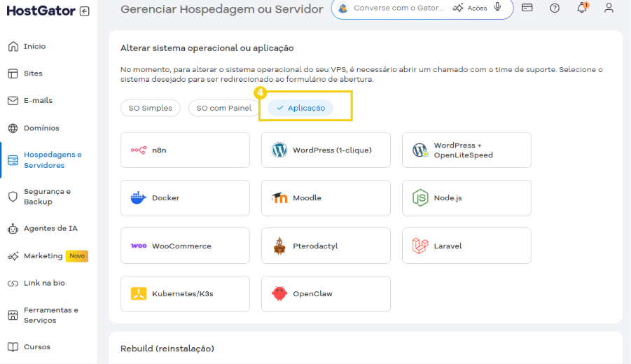The width and height of the screenshot is (631, 364).
Task: Open the user account icon
Action: (x=609, y=8)
